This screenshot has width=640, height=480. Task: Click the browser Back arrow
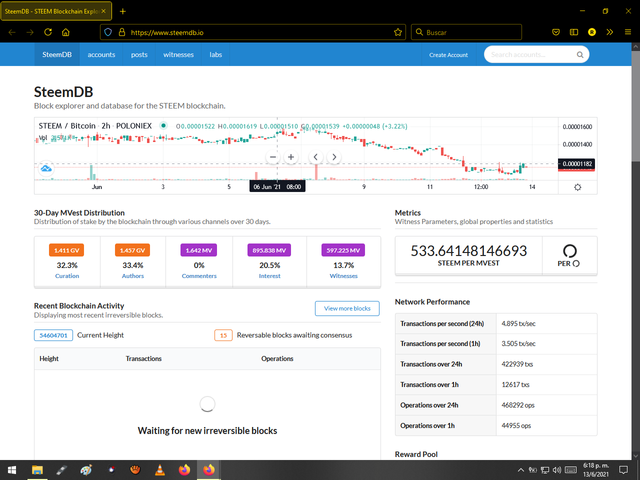[x=12, y=32]
